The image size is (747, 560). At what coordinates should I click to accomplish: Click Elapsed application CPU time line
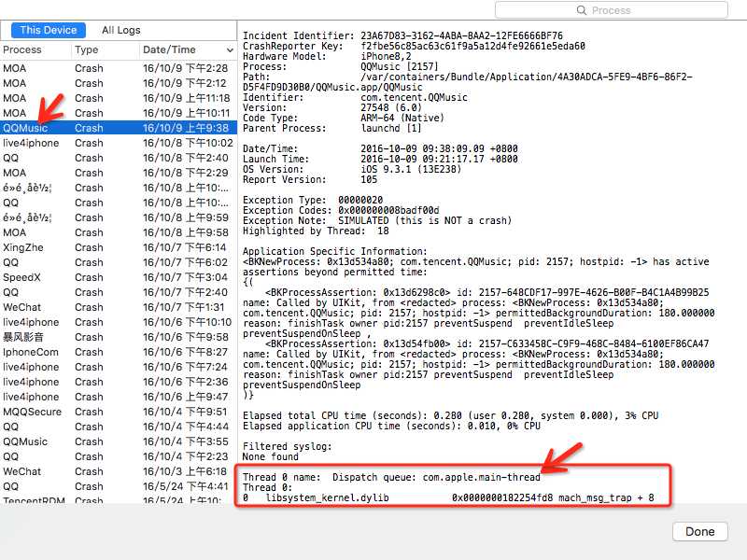391,426
